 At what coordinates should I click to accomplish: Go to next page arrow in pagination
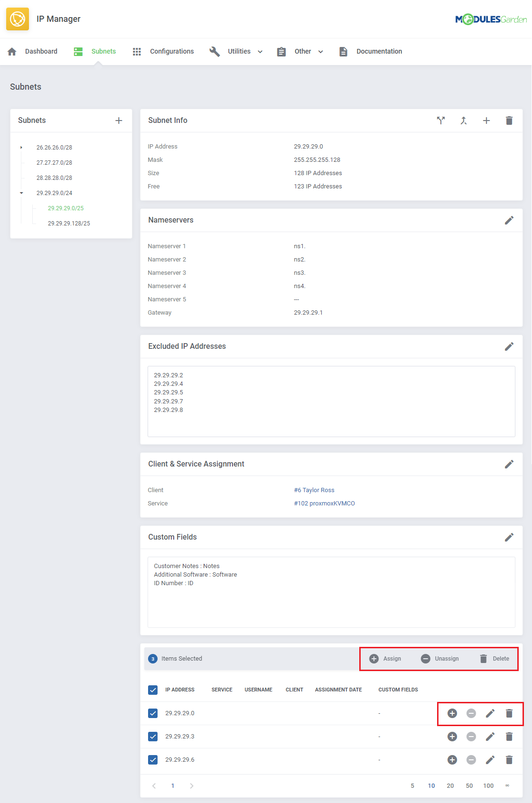pyautogui.click(x=192, y=786)
